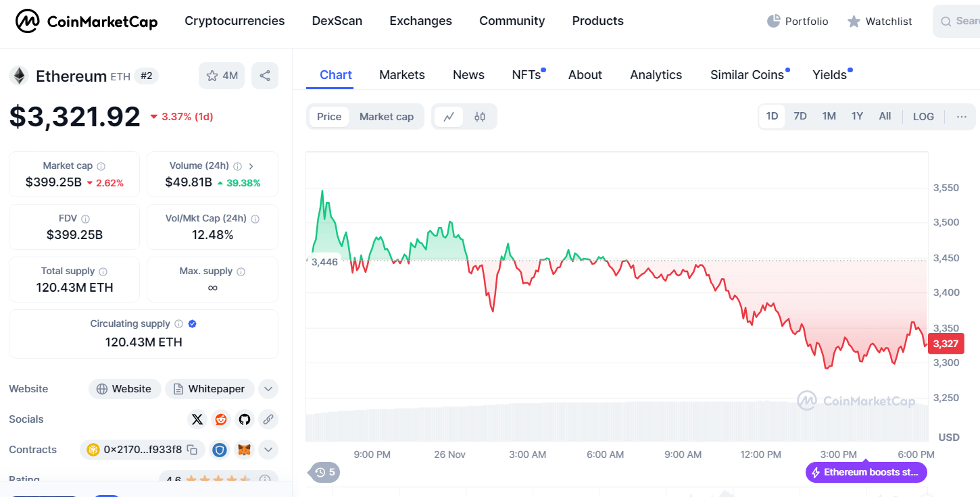Click Max. supply info icon
This screenshot has width=980, height=497.
pyautogui.click(x=241, y=271)
